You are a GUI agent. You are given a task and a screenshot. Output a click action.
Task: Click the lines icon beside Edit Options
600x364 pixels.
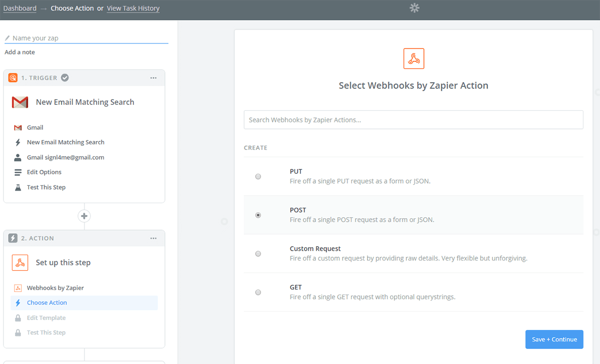click(x=18, y=172)
